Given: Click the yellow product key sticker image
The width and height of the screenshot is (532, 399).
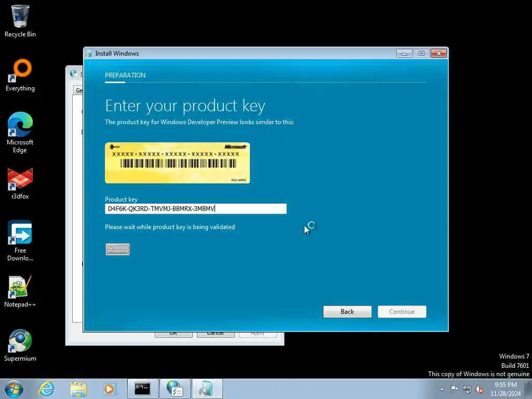Looking at the screenshot, I should 178,163.
